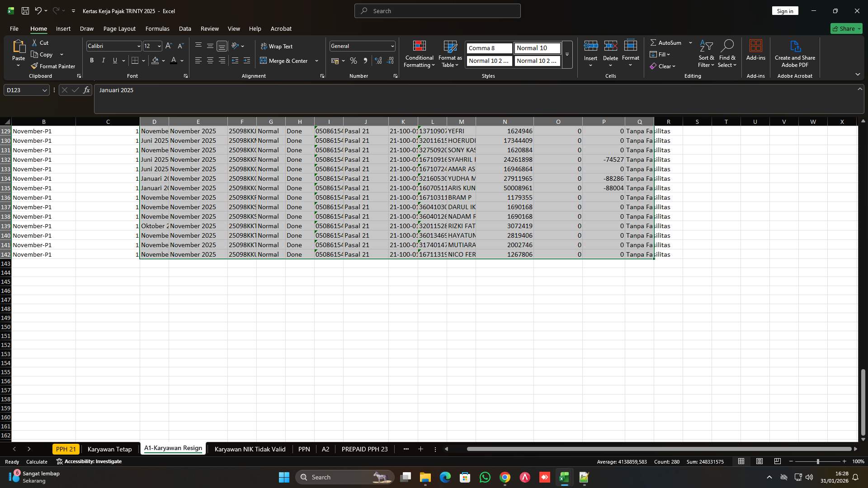The height and width of the screenshot is (488, 868).
Task: Click Create and Share Adobe PDF
Action: (795, 53)
